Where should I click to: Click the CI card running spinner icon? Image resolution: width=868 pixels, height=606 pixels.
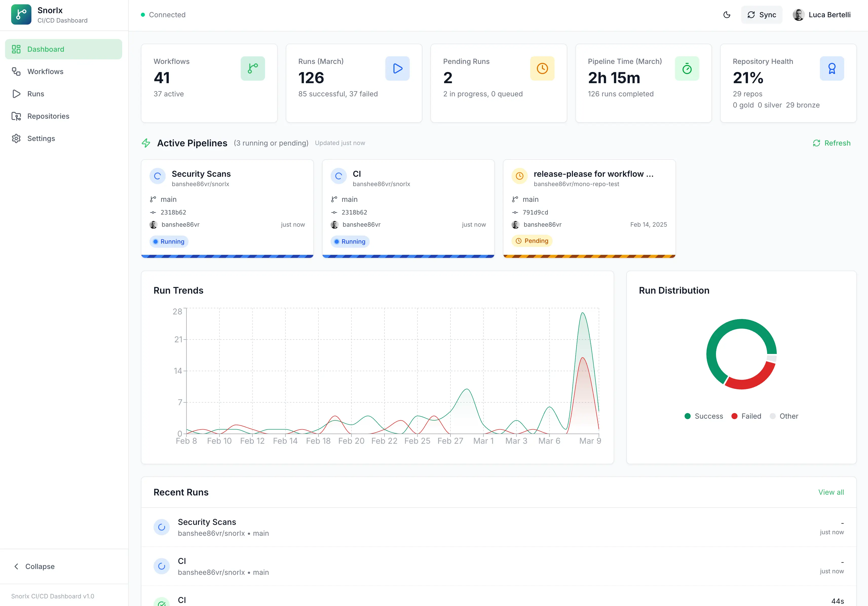click(x=339, y=176)
